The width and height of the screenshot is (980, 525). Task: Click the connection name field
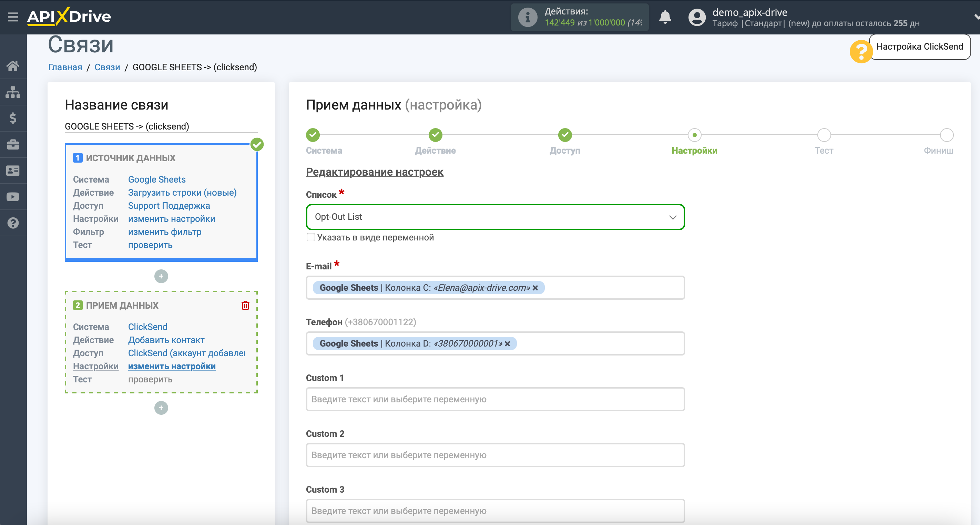(x=161, y=126)
